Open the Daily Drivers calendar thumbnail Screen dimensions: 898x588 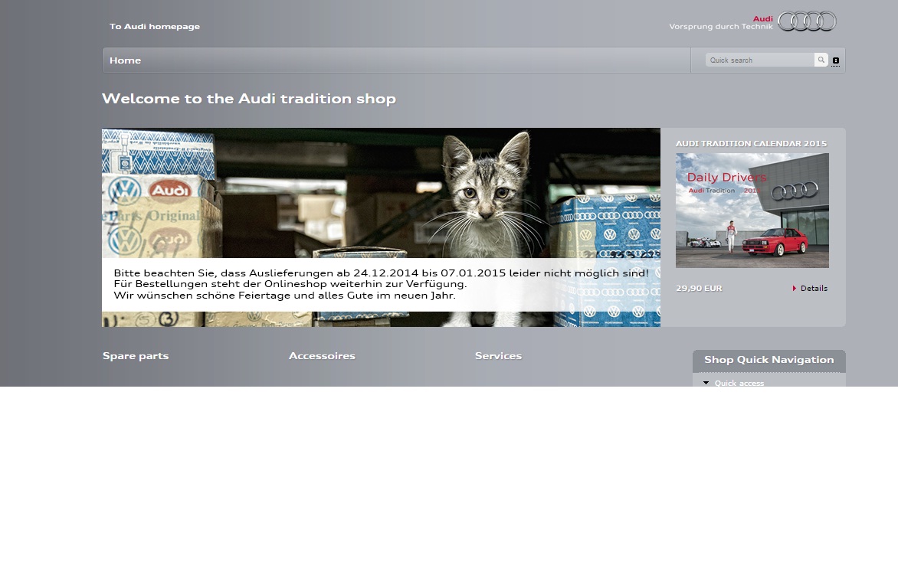click(752, 211)
